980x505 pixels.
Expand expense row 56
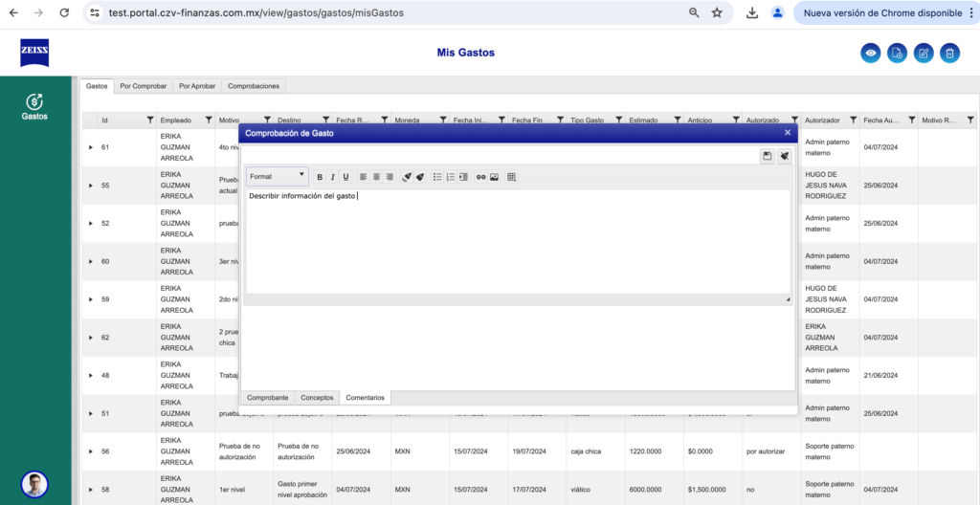[91, 451]
